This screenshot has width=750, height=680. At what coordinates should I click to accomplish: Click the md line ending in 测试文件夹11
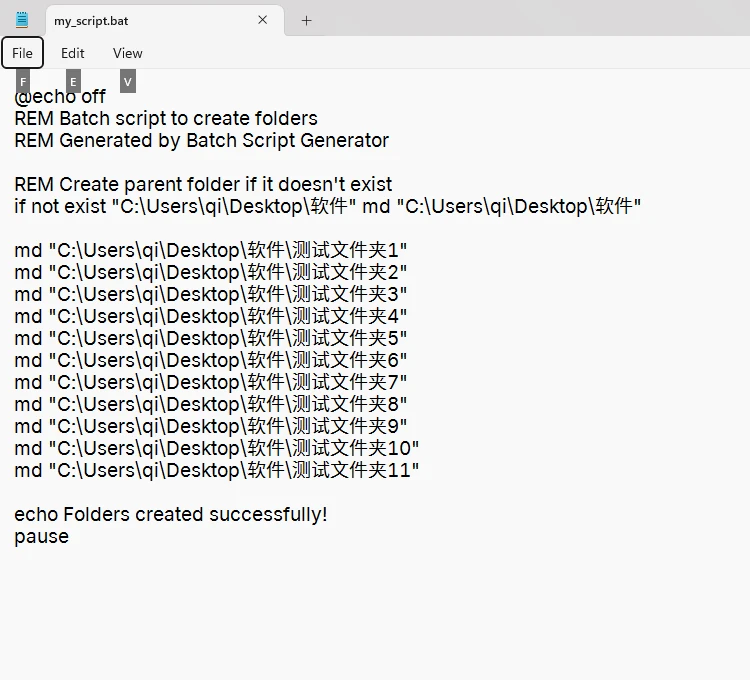216,471
